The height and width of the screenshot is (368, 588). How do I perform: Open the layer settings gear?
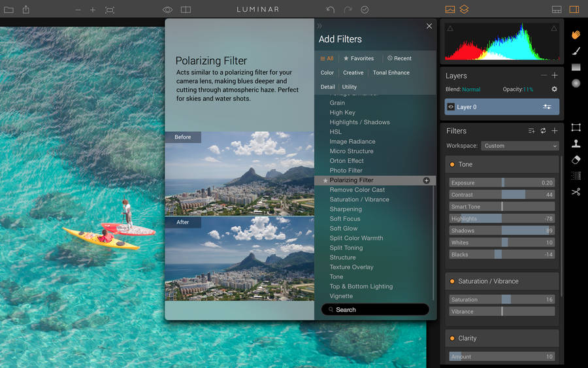(x=554, y=90)
